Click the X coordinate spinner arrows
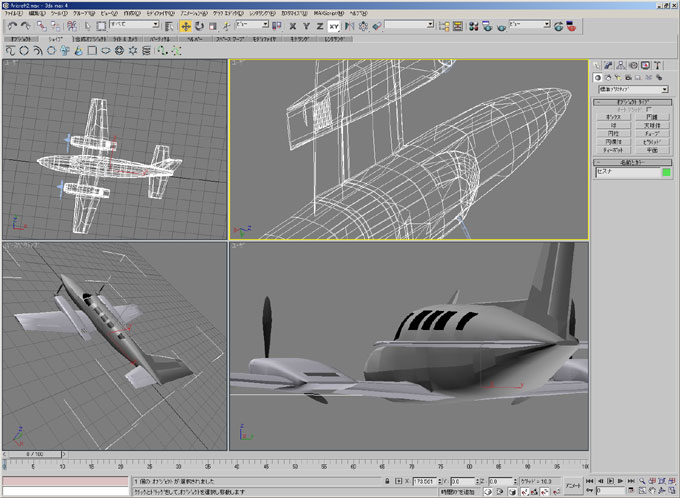The height and width of the screenshot is (498, 680). pos(439,482)
